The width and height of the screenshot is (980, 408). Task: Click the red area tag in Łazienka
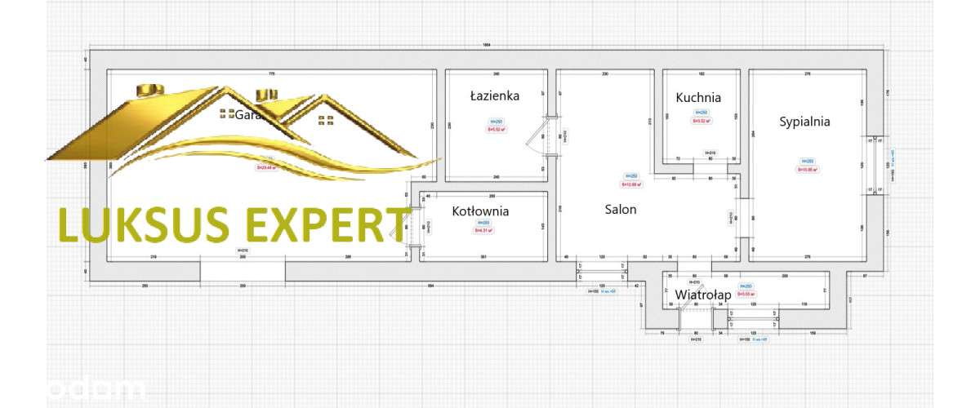pyautogui.click(x=495, y=129)
